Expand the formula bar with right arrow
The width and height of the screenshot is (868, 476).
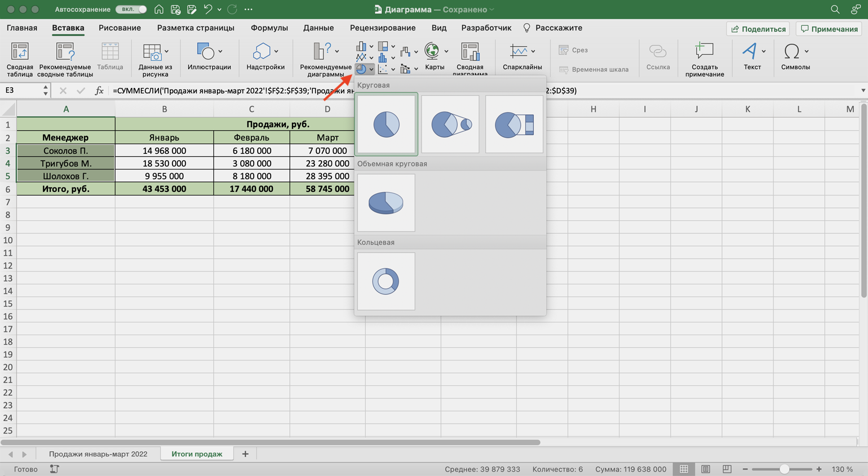(x=862, y=91)
